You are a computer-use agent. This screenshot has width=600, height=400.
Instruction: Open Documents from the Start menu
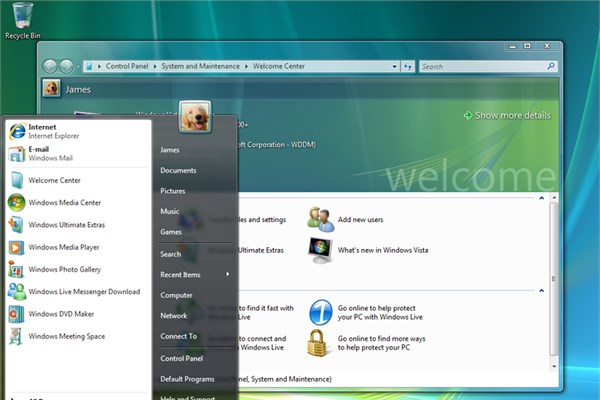(x=178, y=171)
